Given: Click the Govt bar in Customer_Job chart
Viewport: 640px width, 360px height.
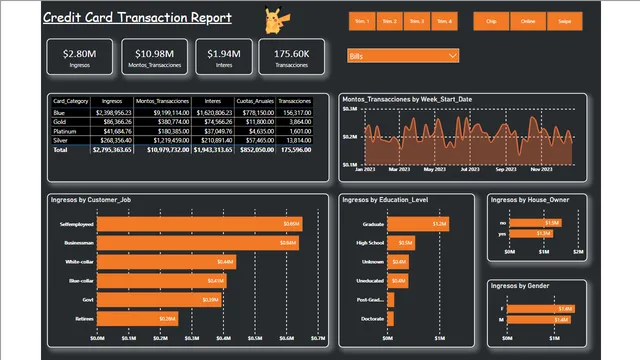Looking at the screenshot, I should click(x=159, y=300).
